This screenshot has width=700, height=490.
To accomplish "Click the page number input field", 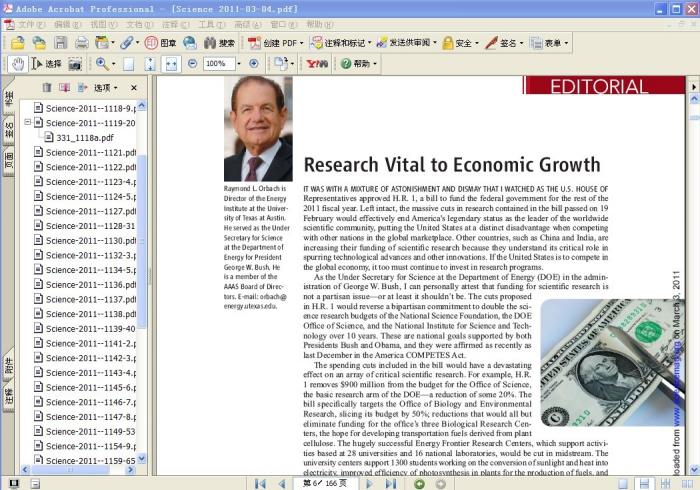I will coord(311,484).
